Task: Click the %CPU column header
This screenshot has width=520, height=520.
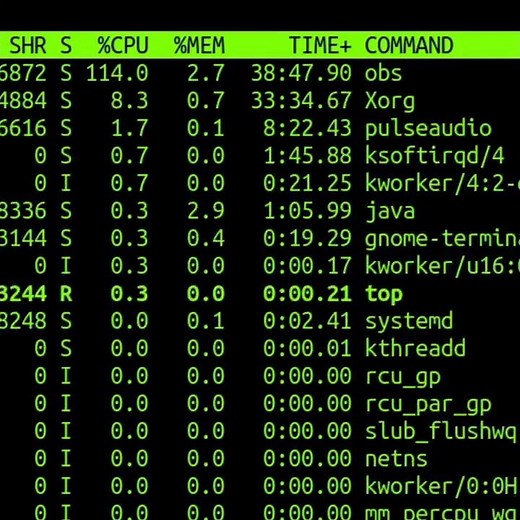Action: pos(123,45)
